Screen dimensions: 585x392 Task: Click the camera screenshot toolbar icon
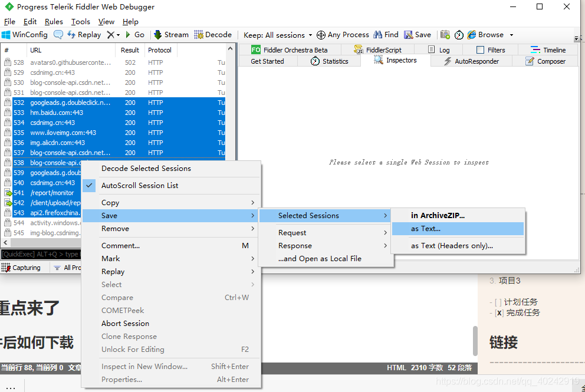click(445, 35)
